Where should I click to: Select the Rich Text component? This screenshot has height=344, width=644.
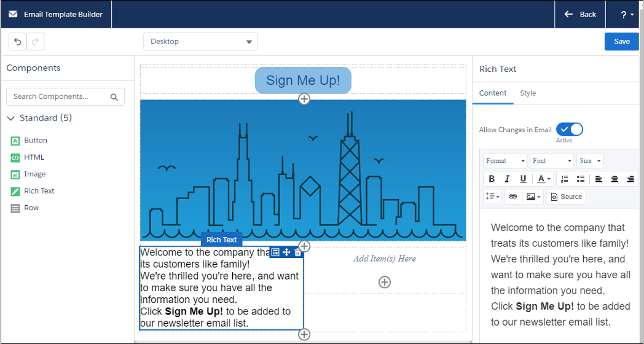pyautogui.click(x=33, y=191)
